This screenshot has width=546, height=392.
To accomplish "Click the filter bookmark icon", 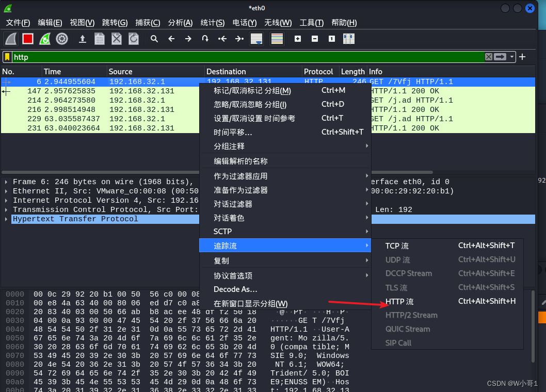I will (x=7, y=57).
